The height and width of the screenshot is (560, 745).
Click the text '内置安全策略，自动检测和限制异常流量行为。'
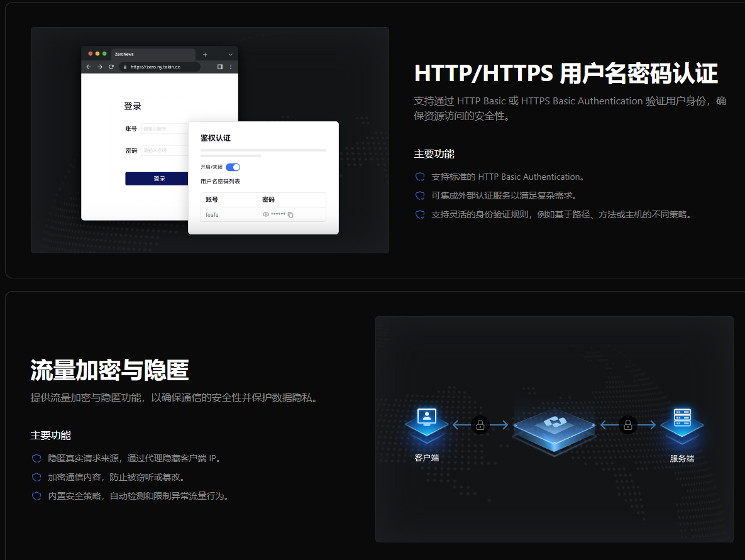(139, 497)
